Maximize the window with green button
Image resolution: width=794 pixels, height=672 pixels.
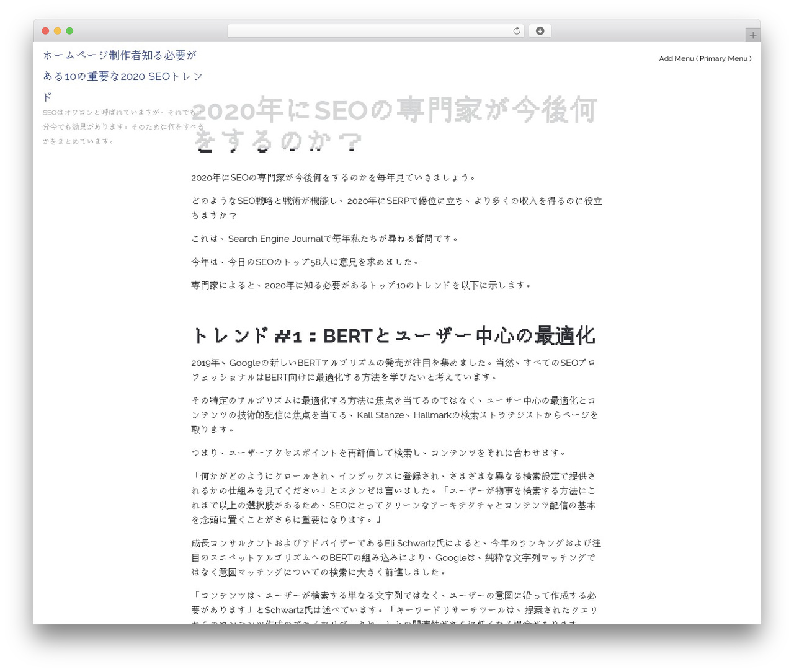click(x=69, y=31)
